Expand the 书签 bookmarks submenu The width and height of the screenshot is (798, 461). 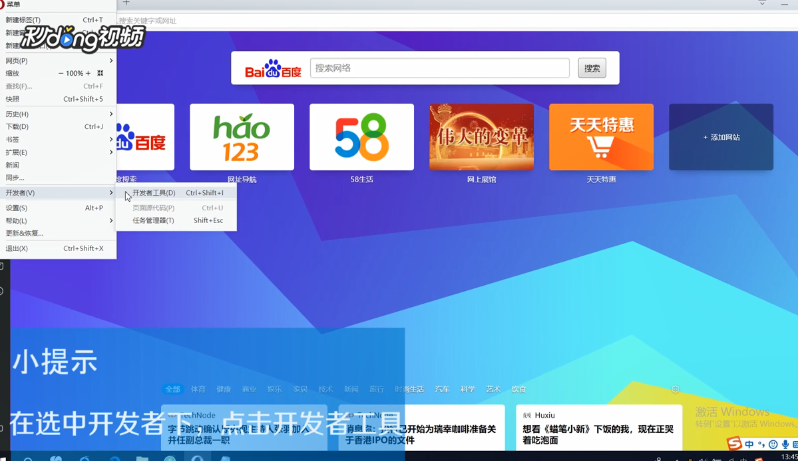[x=58, y=139]
